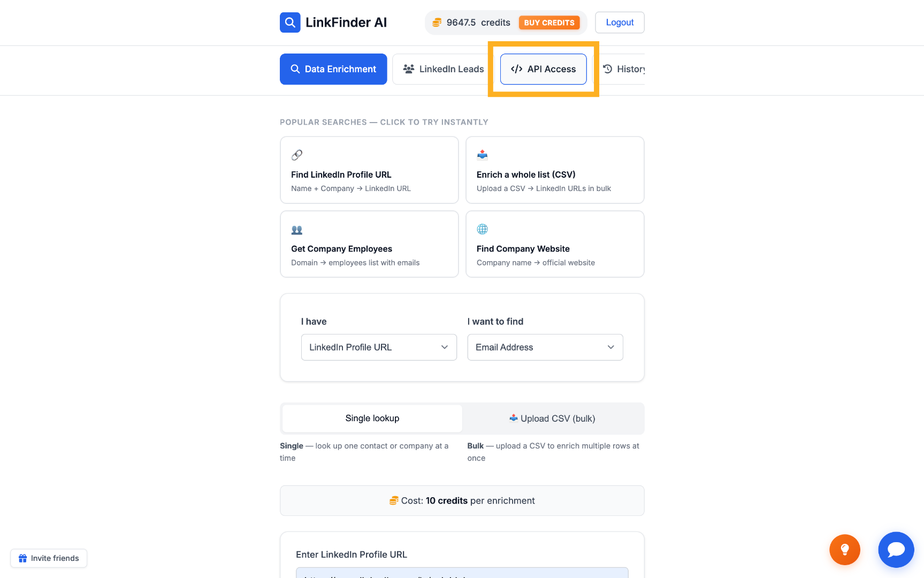
Task: Open the 'I have' LinkedIn Profile URL dropdown
Action: (379, 347)
